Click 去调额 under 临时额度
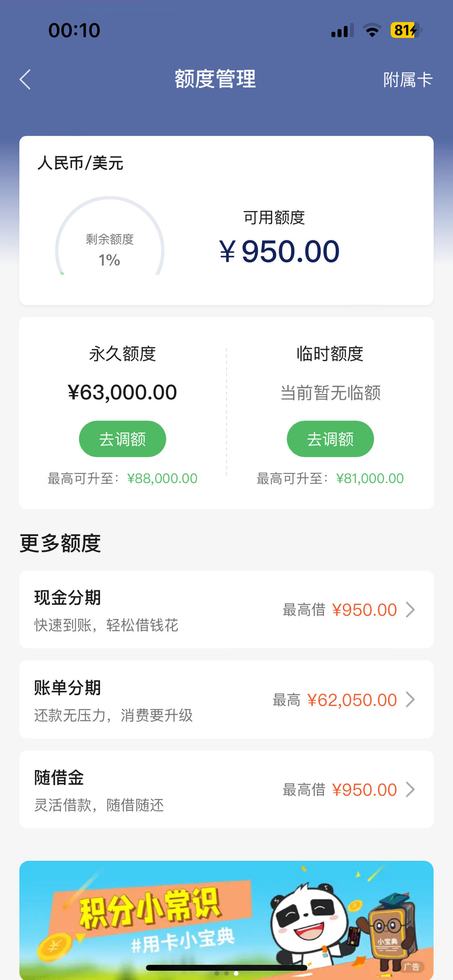The width and height of the screenshot is (453, 980). 330,439
